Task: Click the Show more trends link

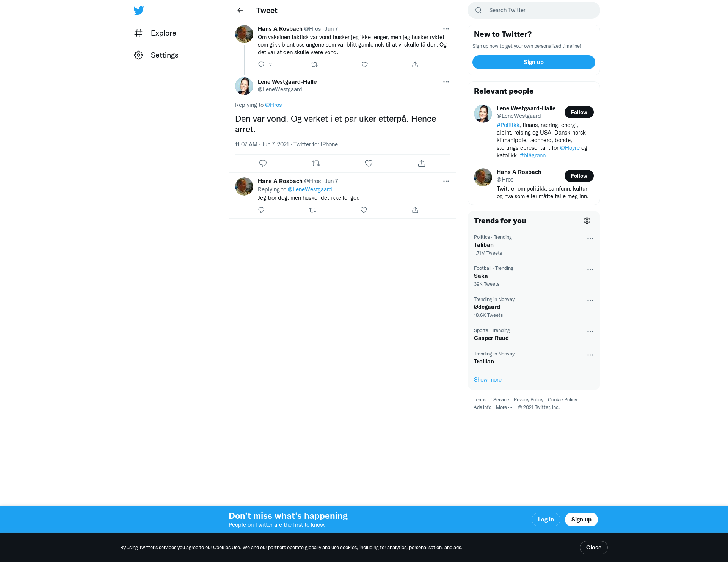Action: [488, 380]
